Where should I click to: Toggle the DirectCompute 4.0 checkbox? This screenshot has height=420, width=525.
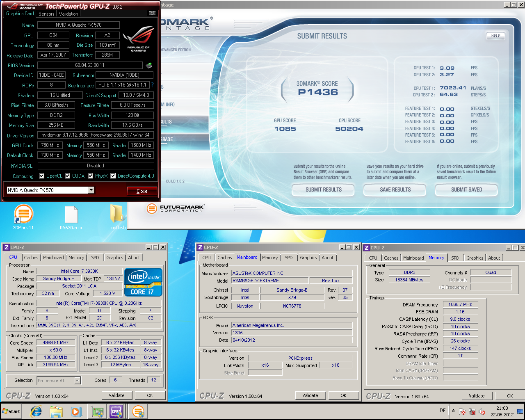[x=113, y=176]
